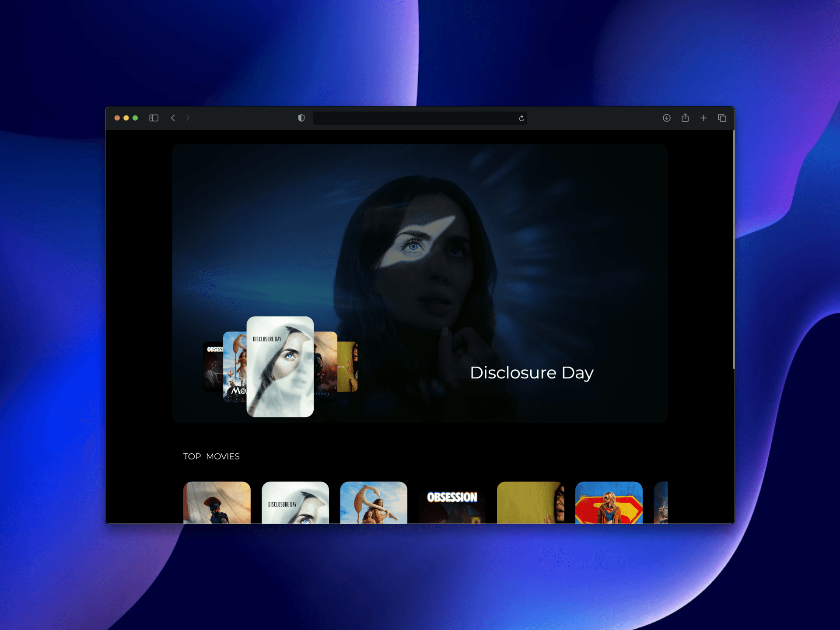Image resolution: width=840 pixels, height=630 pixels.
Task: Open the Moana poster in Top Movies
Action: click(374, 503)
